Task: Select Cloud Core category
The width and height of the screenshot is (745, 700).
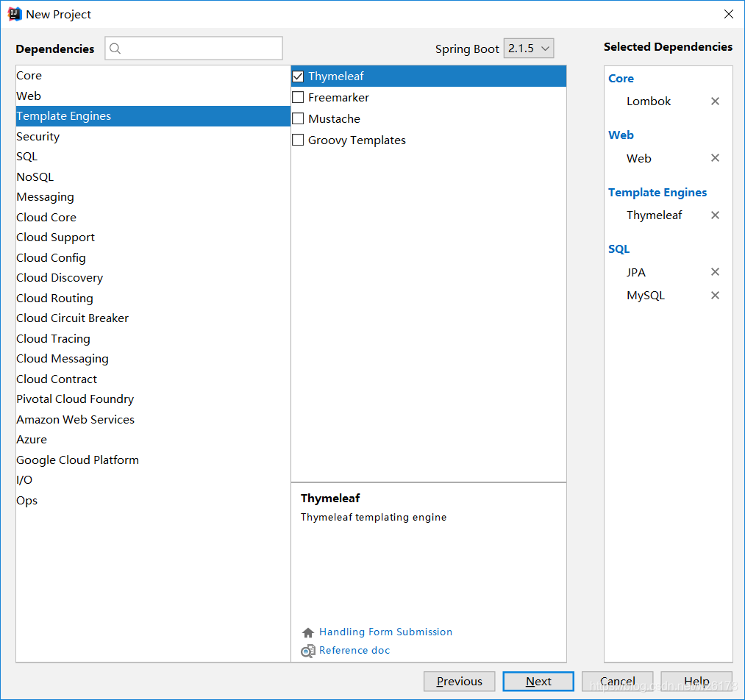Action: pos(153,217)
